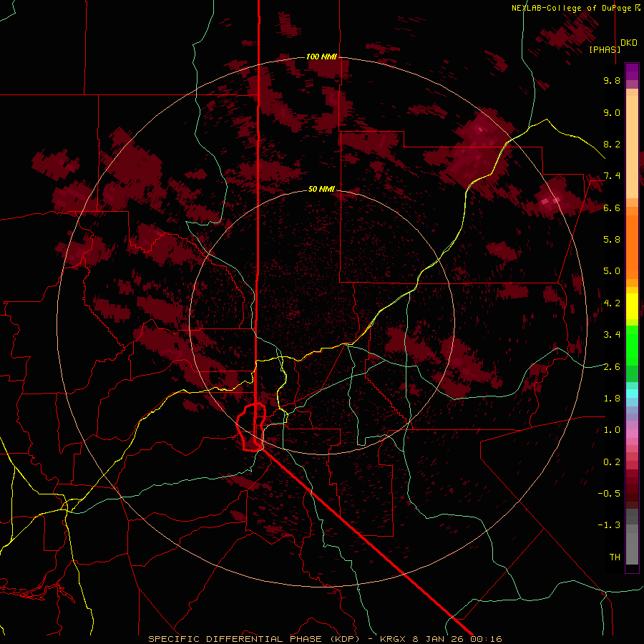Click the 9.0 value on color scale
Screen dimensions: 644x644
click(612, 112)
